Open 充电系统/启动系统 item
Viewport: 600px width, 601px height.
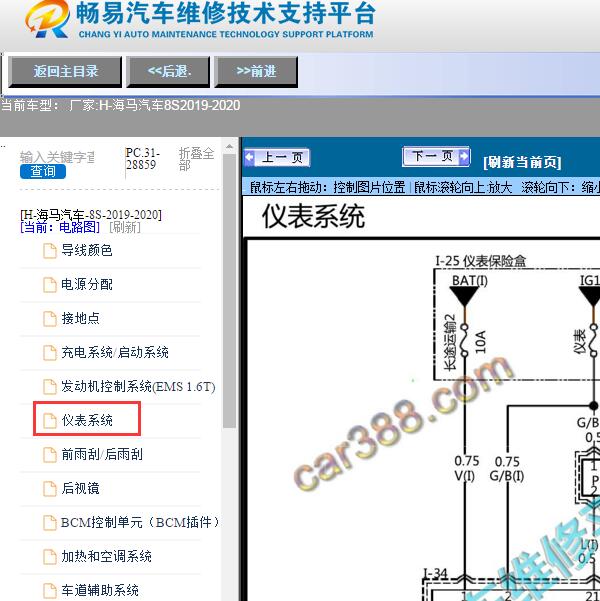point(115,353)
